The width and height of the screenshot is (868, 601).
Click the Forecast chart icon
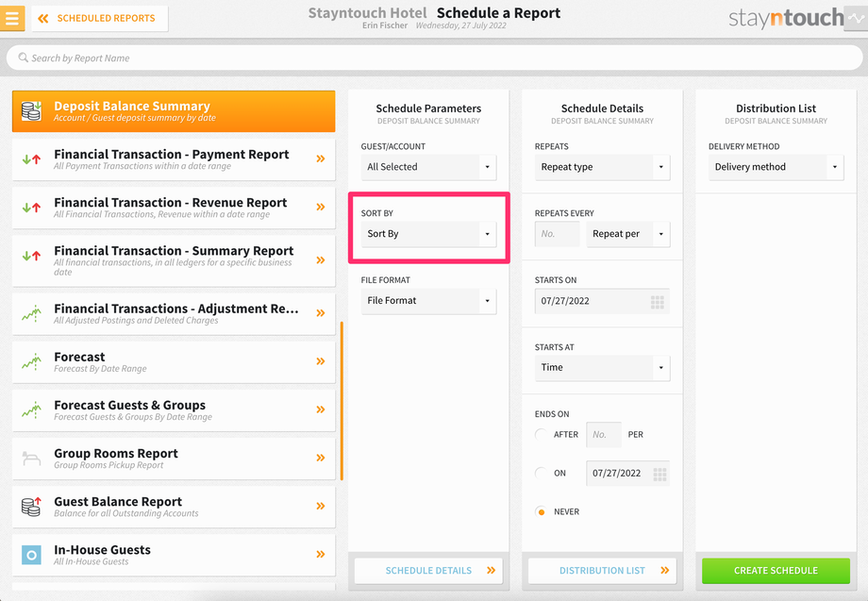click(31, 362)
